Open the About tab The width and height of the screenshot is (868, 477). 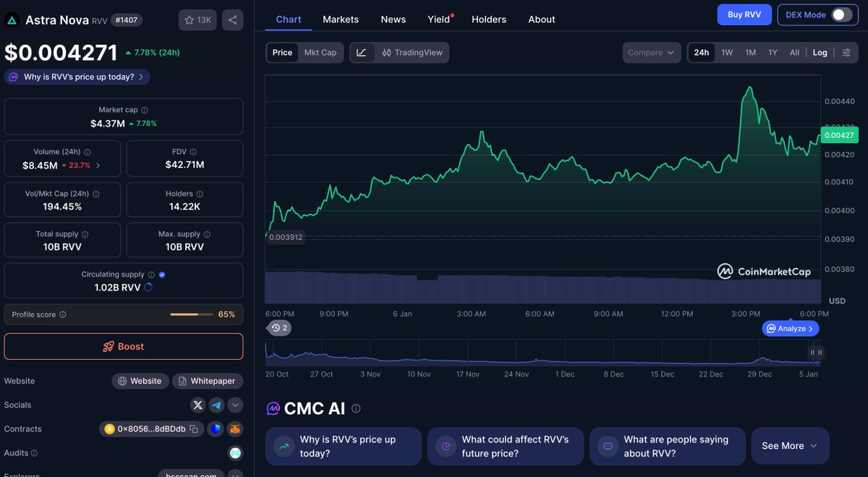coord(542,20)
